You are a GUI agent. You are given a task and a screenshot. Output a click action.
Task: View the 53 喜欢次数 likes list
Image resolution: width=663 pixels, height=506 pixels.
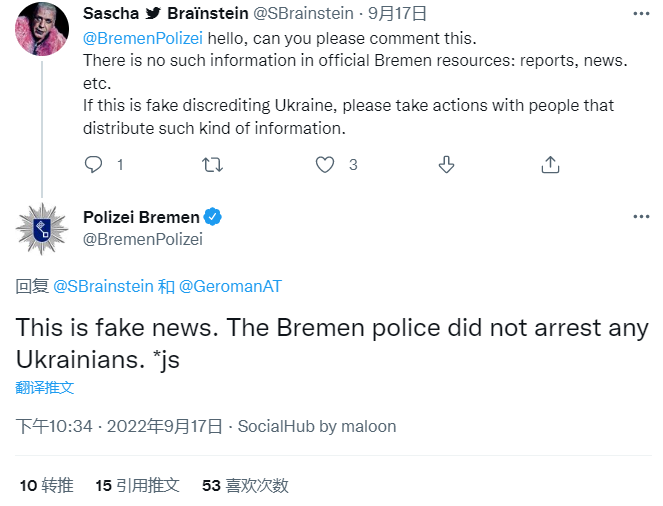point(245,485)
